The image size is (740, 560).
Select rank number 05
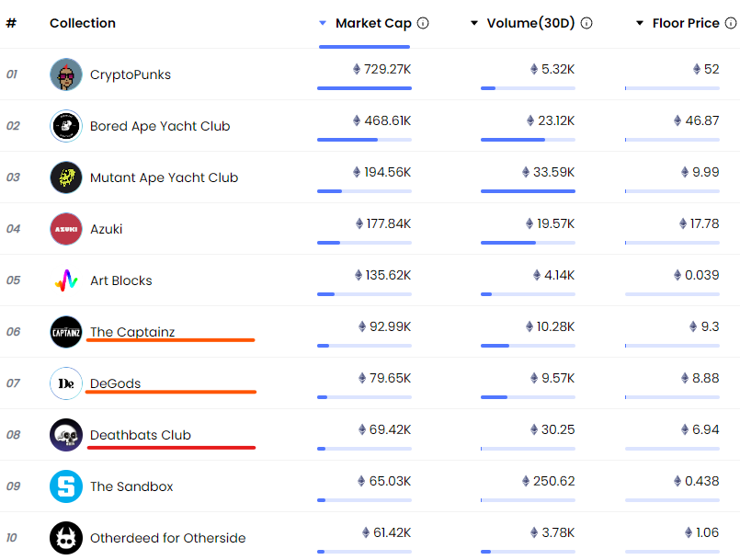pyautogui.click(x=13, y=280)
